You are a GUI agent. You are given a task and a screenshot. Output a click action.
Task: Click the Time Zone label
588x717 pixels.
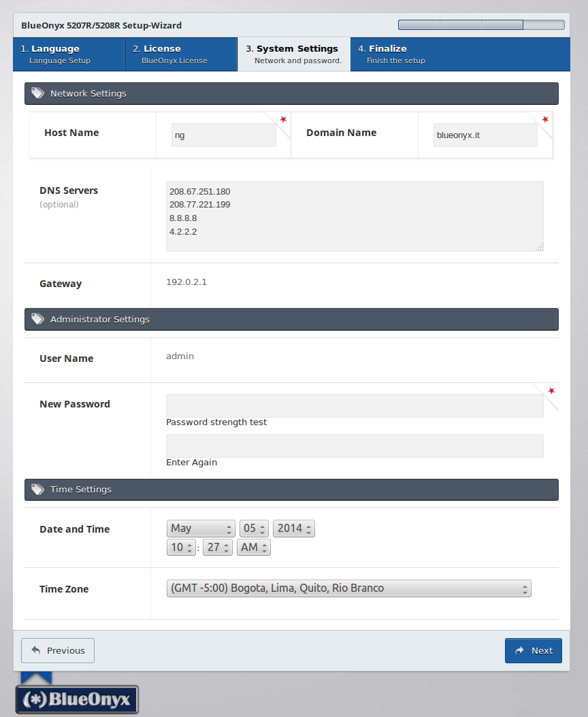(x=64, y=589)
